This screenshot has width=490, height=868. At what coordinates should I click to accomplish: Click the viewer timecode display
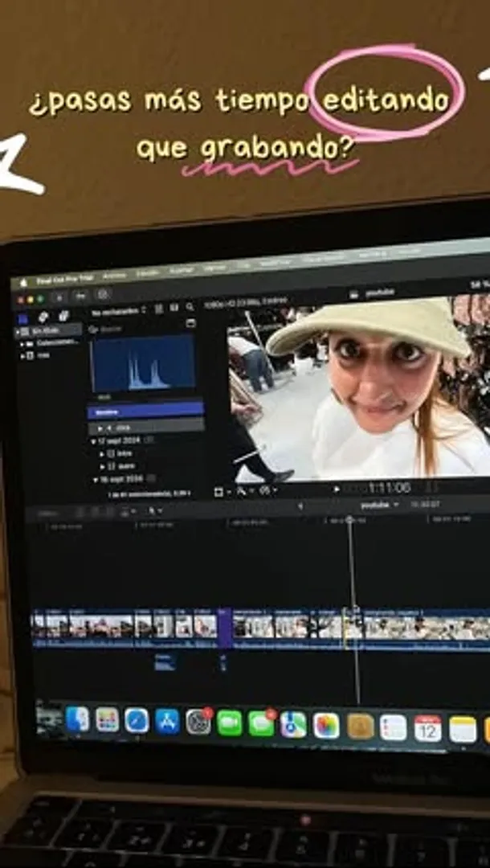(x=389, y=488)
